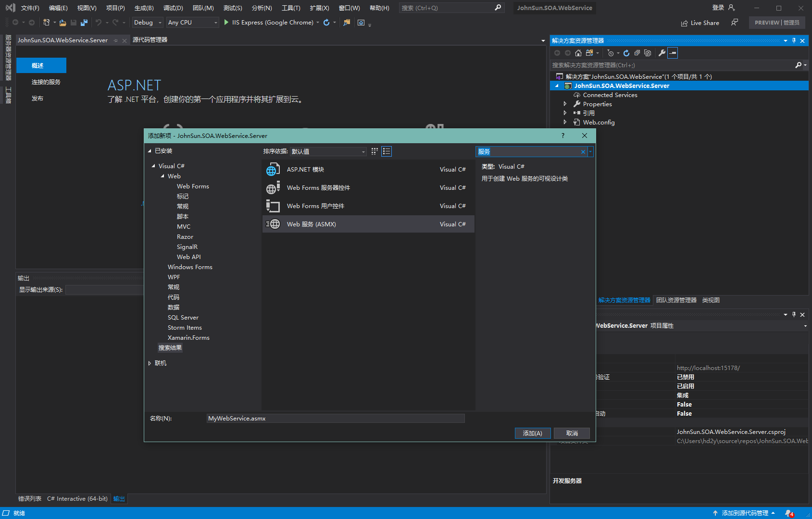Click the 添加(A) button in dialog
812x519 pixels.
point(533,433)
